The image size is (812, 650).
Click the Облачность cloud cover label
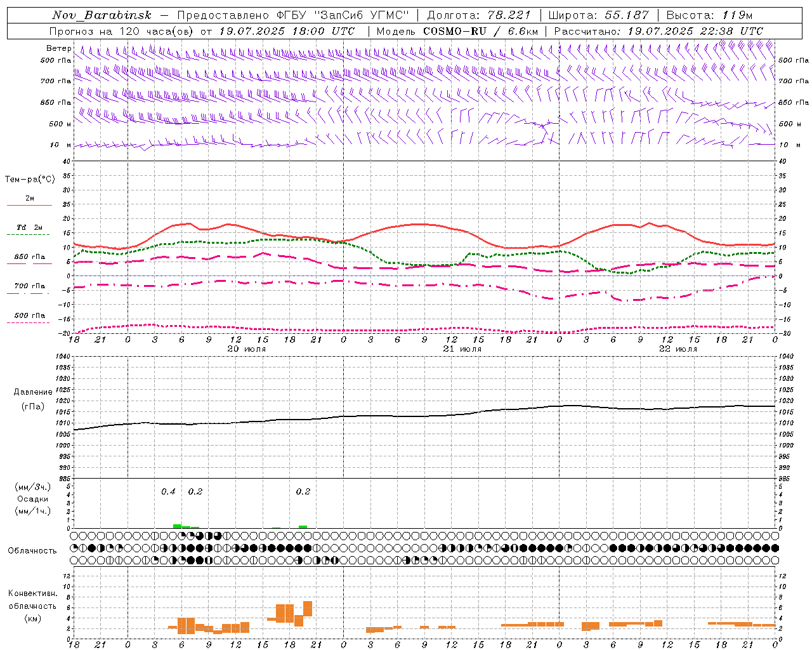pyautogui.click(x=32, y=551)
